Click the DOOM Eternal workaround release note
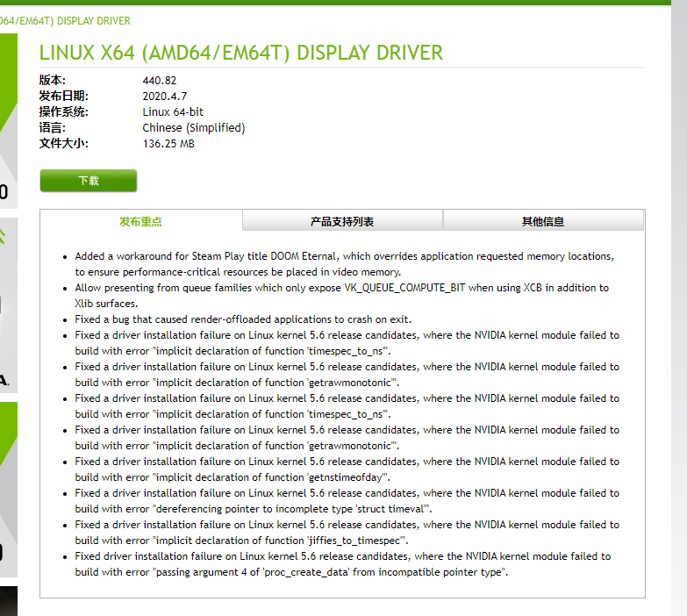The height and width of the screenshot is (616, 687). point(344,264)
